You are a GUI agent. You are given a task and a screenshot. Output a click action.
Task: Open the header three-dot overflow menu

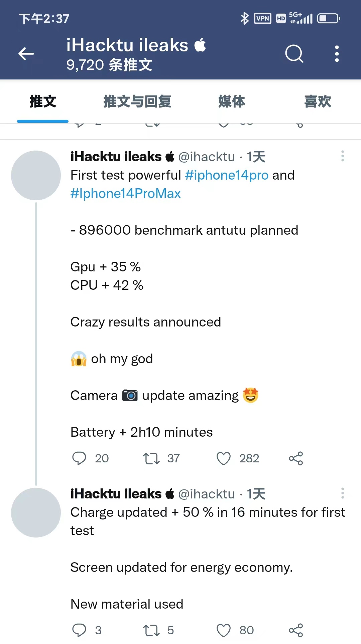pos(337,54)
